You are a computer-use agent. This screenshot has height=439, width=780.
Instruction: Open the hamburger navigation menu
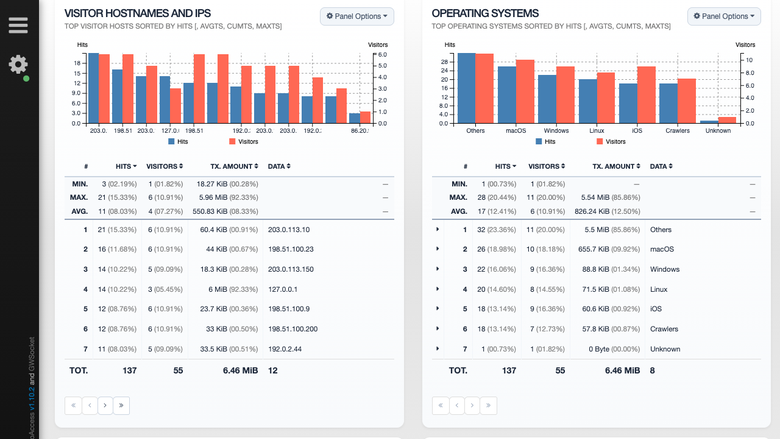[x=18, y=25]
